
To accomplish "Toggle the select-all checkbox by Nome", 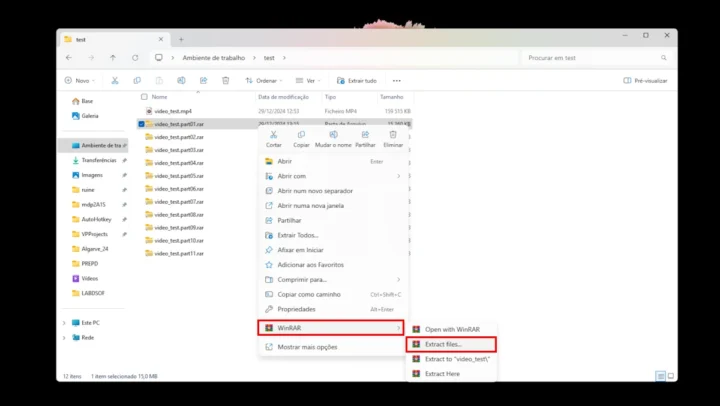I will [x=144, y=97].
